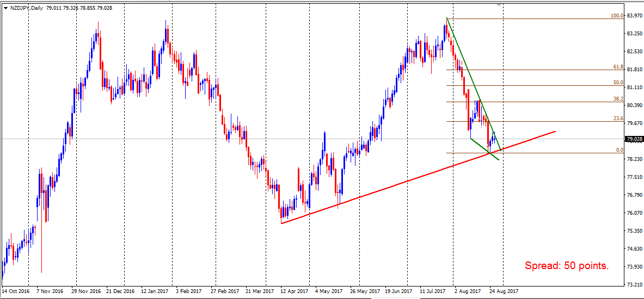Click price scale value 77.510
Image resolution: width=644 pixels, height=299 pixels.
pos(635,177)
